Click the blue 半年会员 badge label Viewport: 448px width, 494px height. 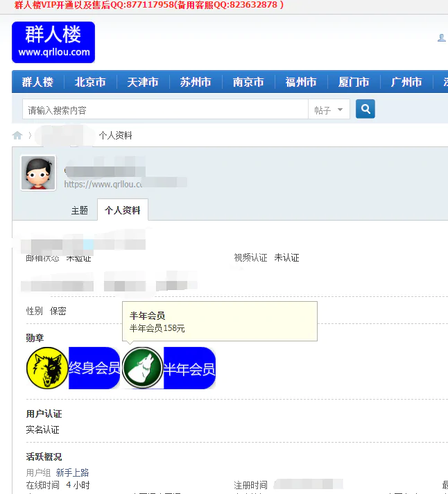pyautogui.click(x=189, y=368)
